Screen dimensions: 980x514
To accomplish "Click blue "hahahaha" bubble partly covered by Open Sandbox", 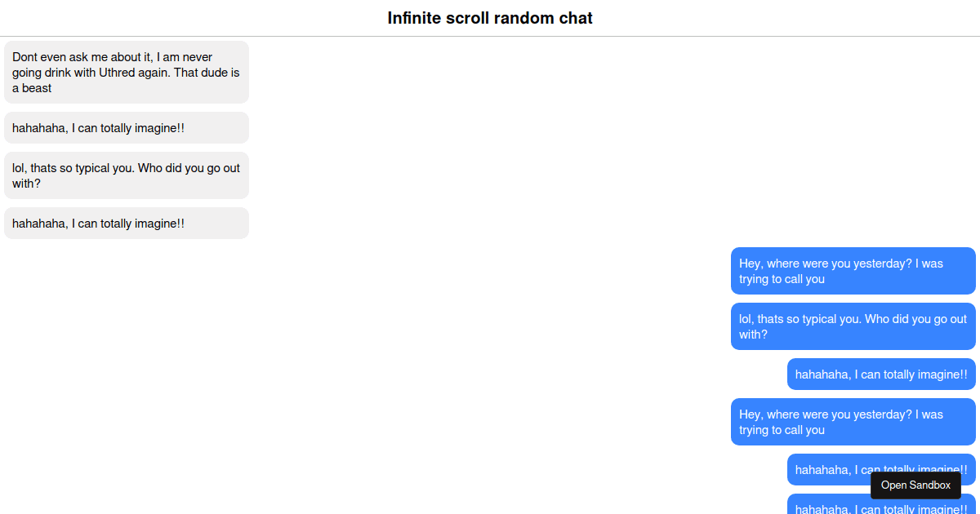I will pos(825,469).
